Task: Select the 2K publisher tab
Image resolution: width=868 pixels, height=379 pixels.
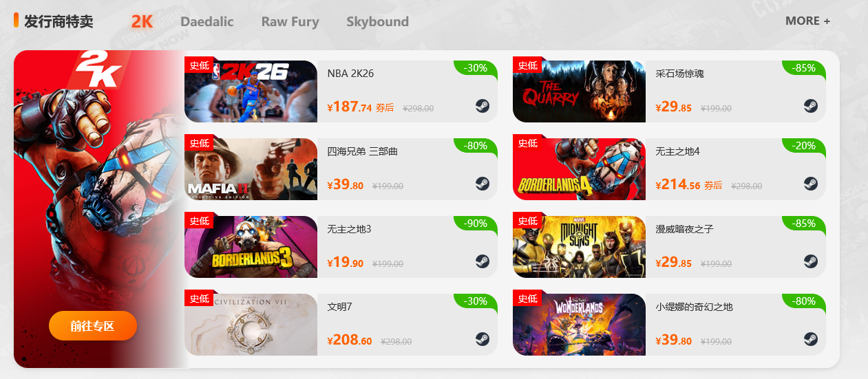Action: click(x=142, y=22)
